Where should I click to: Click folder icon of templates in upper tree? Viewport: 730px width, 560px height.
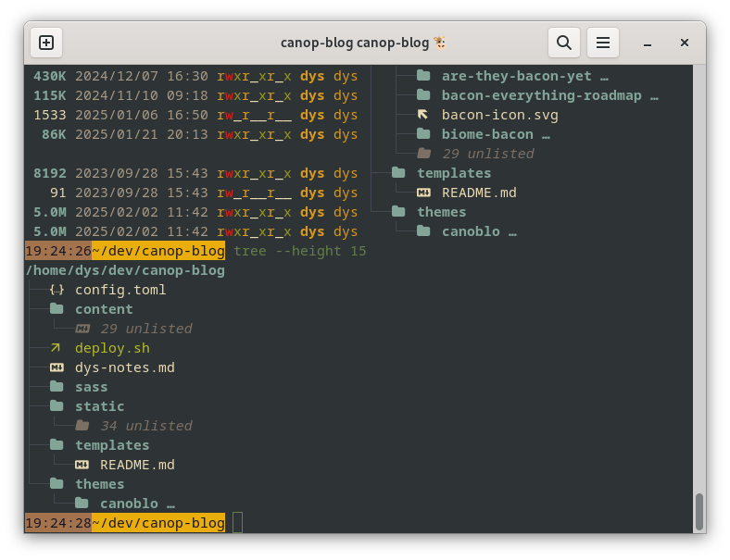tap(398, 172)
